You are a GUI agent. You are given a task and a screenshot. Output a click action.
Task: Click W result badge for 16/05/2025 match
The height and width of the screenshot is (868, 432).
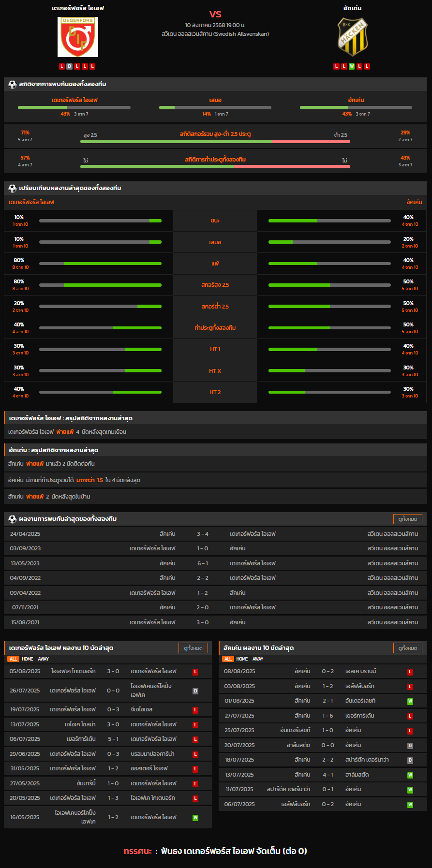[195, 818]
